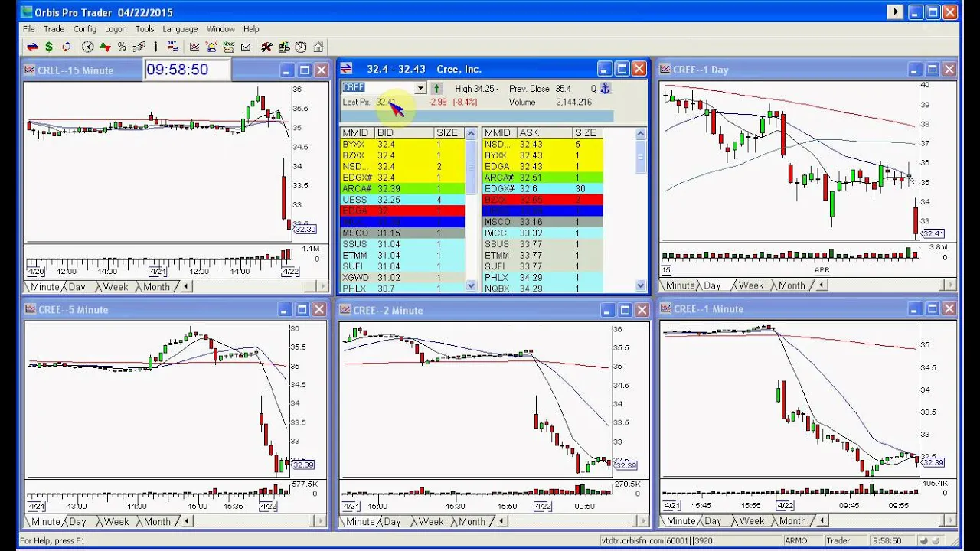Click the ask list scroll-up arrow
This screenshot has width=980, height=551.
coord(641,133)
